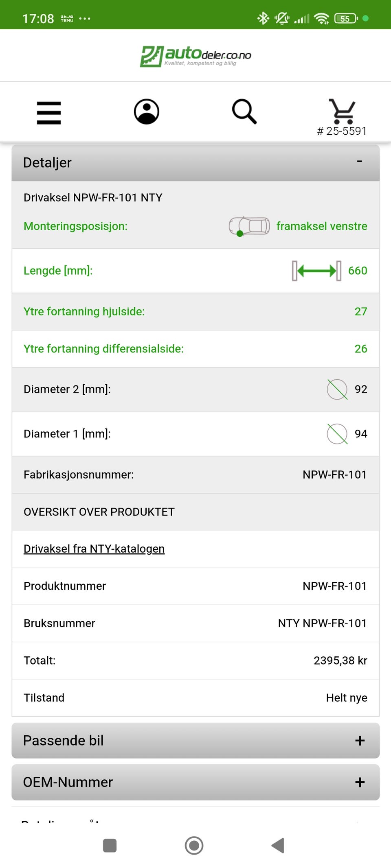Expand the Passende bil section

click(359, 741)
